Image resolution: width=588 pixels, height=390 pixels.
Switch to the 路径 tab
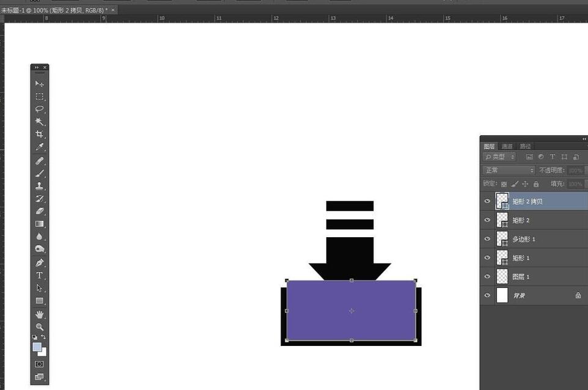click(x=524, y=146)
